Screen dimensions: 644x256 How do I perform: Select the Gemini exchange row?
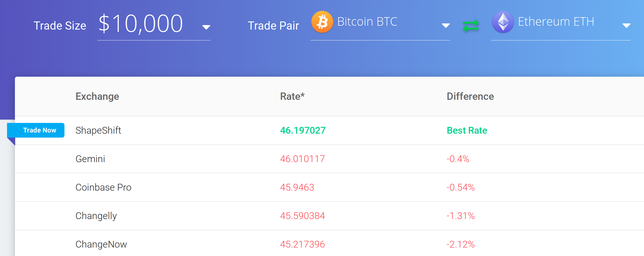329,159
